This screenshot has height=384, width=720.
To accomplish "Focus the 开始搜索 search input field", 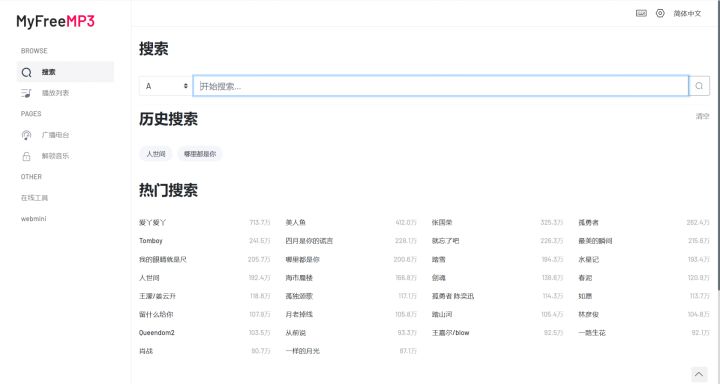I will point(440,86).
